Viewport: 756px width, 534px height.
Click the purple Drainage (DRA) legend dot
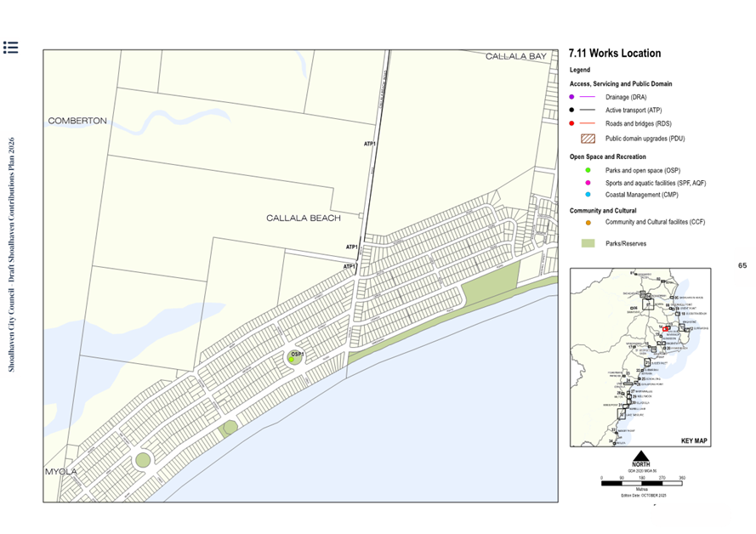570,97
